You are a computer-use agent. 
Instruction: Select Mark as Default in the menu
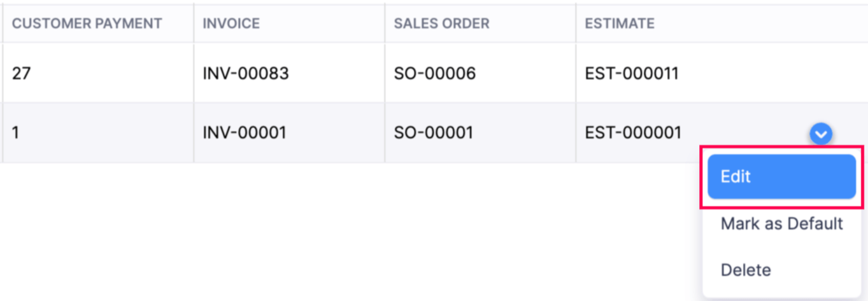pos(781,224)
